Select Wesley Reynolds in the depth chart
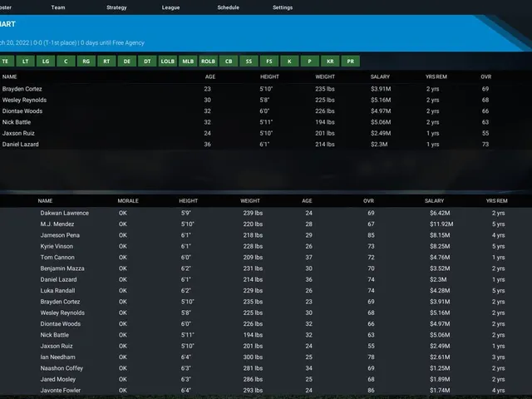The image size is (532, 399). coord(24,100)
